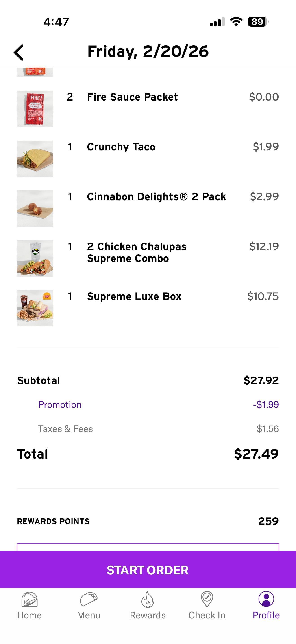This screenshot has width=296, height=644.
Task: Tap the back arrow icon
Action: 19,53
